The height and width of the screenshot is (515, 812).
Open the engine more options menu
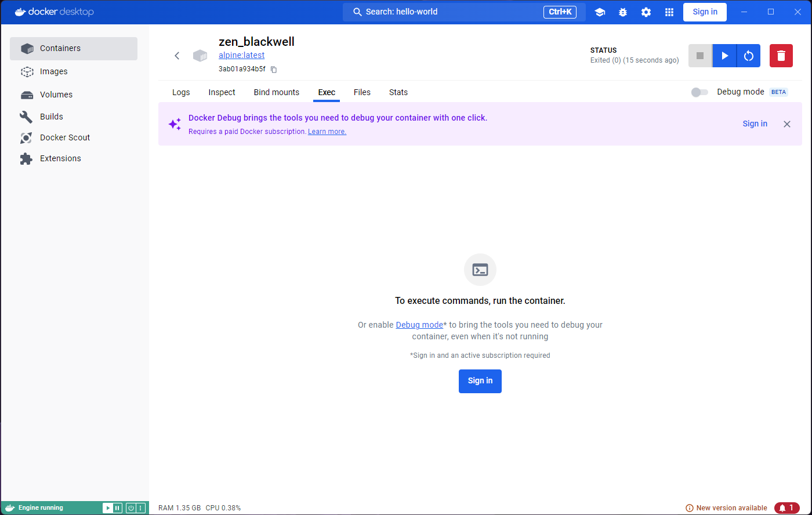pyautogui.click(x=140, y=508)
